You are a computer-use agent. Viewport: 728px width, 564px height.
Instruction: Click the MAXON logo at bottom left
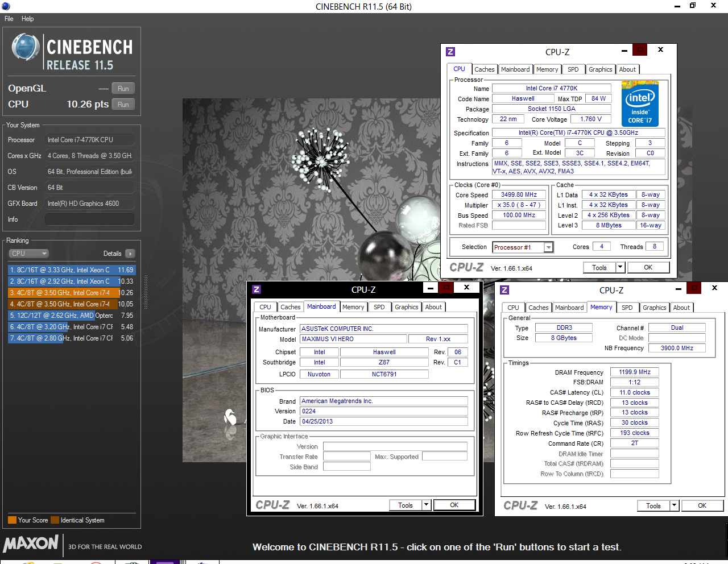pos(31,544)
